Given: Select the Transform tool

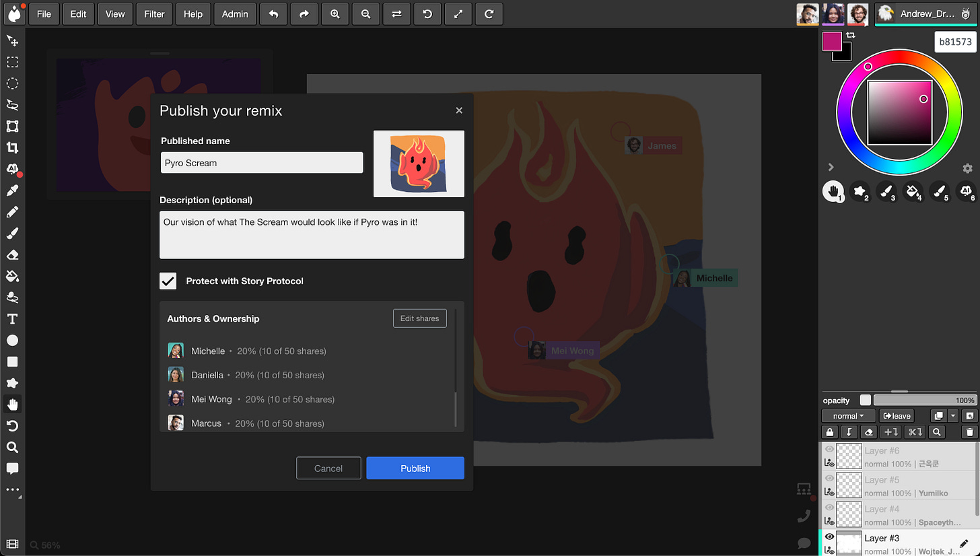Looking at the screenshot, I should click(12, 127).
